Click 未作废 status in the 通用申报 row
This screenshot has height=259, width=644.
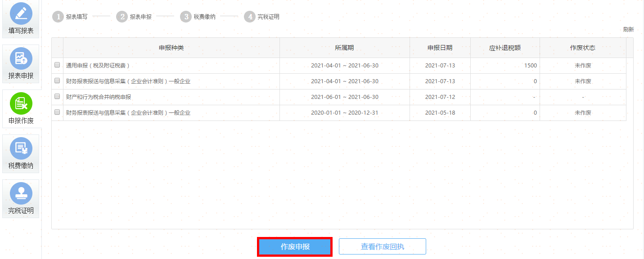(x=583, y=66)
